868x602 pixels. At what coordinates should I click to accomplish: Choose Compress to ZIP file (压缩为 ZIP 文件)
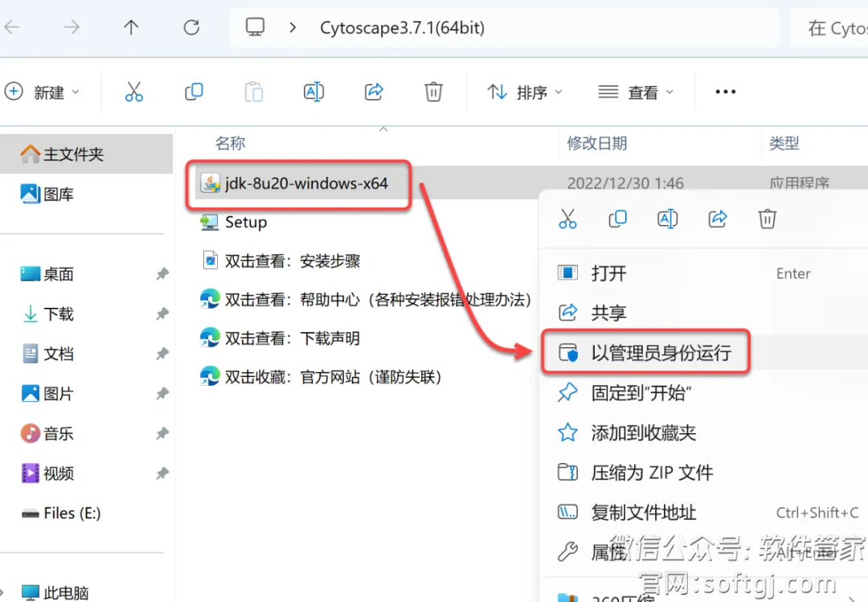pyautogui.click(x=703, y=473)
